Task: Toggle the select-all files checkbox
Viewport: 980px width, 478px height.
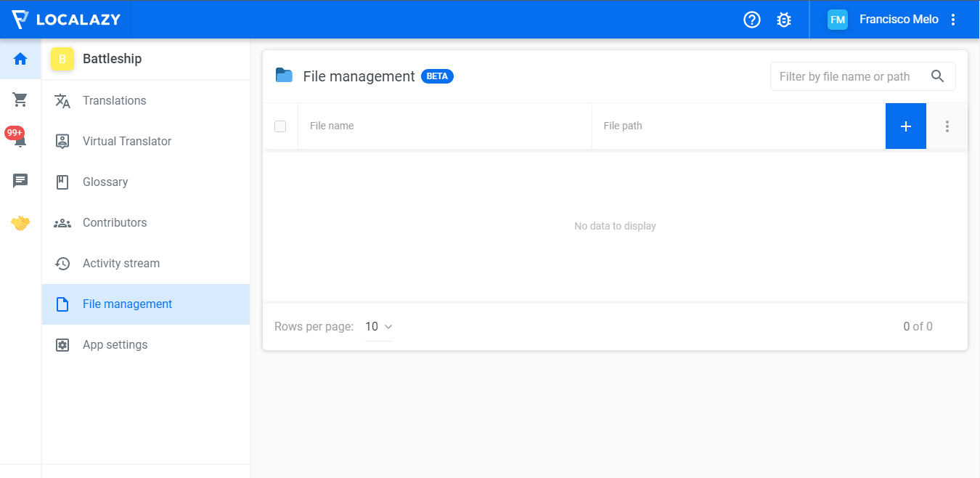Action: 280,126
